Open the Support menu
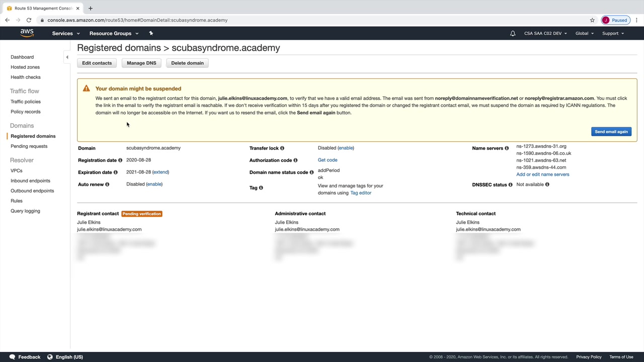Viewport: 644px width, 362px height. tap(613, 34)
